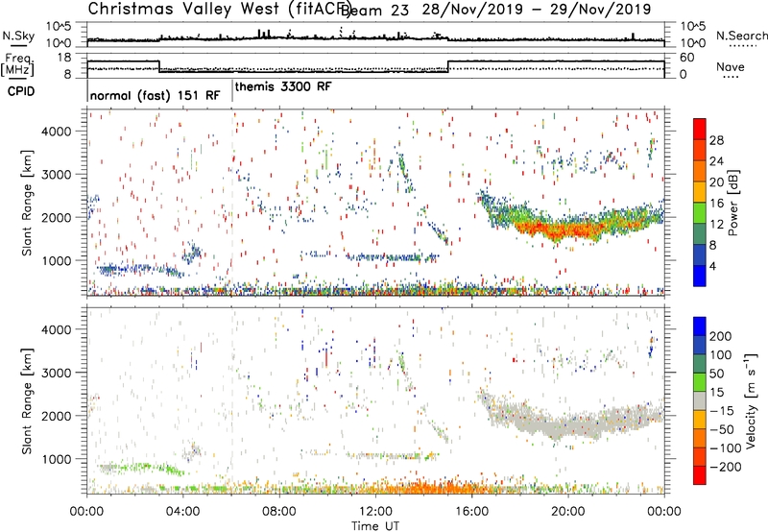The width and height of the screenshot is (768, 532).
Task: Click the 'Slant Range [km]' label of velocity panel
Action: pos(27,400)
